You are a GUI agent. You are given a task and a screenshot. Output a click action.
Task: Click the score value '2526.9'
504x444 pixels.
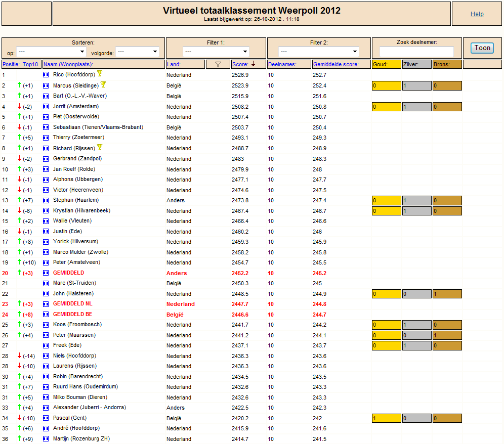click(x=240, y=75)
